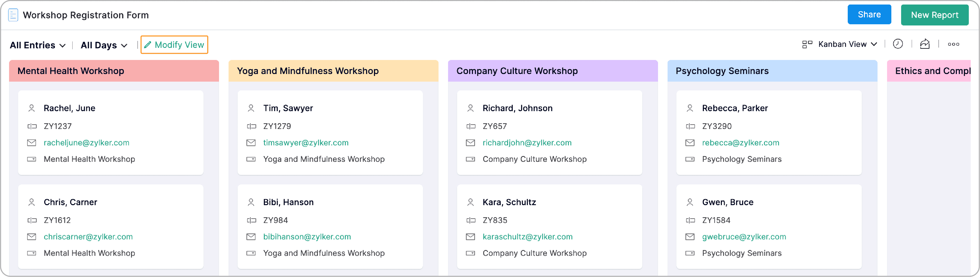Click person icon next to Rachel, June

31,108
